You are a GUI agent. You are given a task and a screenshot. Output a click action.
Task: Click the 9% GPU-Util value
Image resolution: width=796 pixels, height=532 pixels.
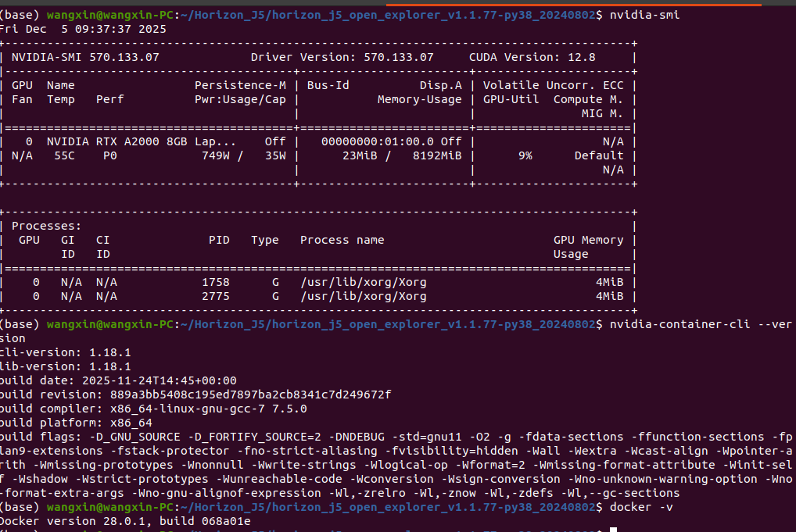(525, 155)
